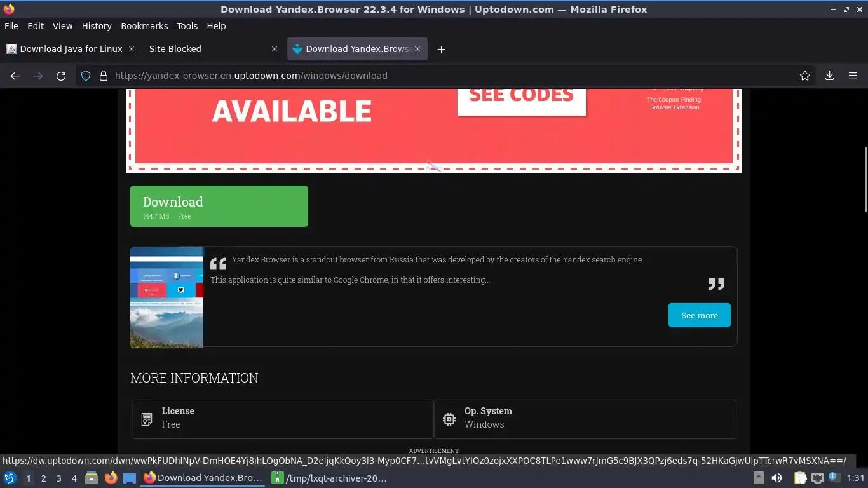The height and width of the screenshot is (488, 868).
Task: Open the Bookmarks menu
Action: [144, 26]
